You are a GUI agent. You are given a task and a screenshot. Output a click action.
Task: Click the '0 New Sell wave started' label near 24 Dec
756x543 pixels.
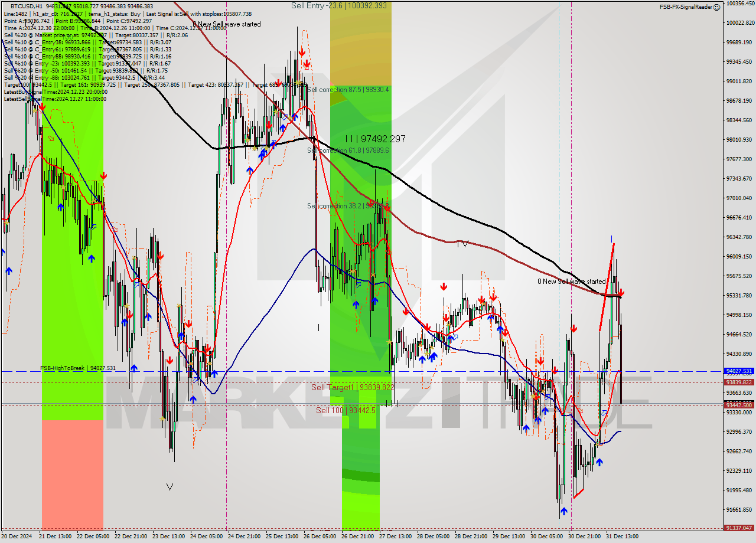(226, 24)
